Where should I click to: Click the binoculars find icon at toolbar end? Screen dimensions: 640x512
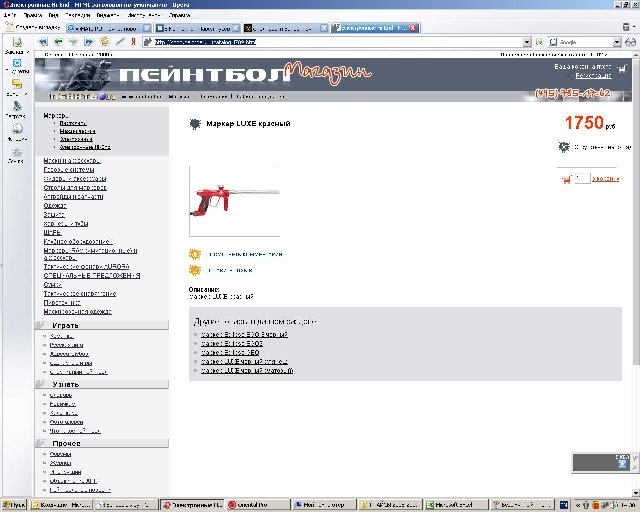[x=630, y=42]
